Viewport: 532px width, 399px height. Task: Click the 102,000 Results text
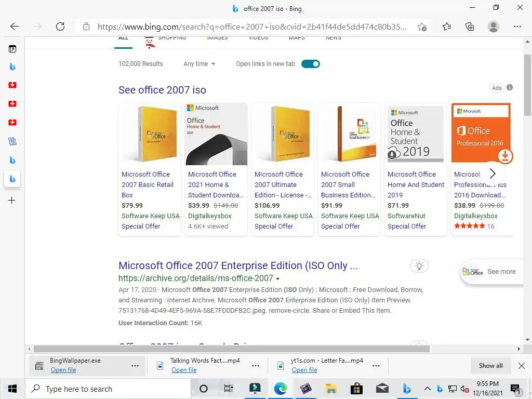[x=140, y=64]
